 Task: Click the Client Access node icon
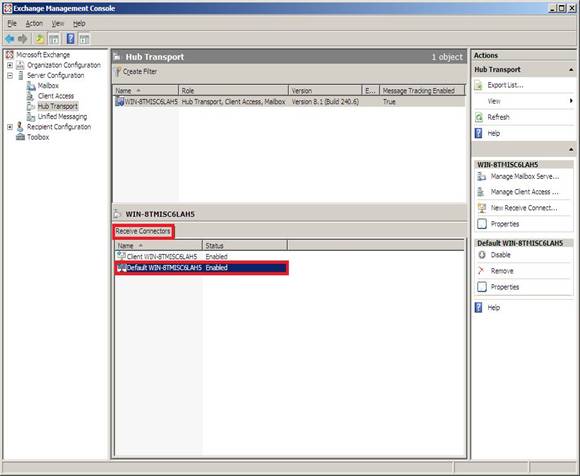click(x=31, y=96)
